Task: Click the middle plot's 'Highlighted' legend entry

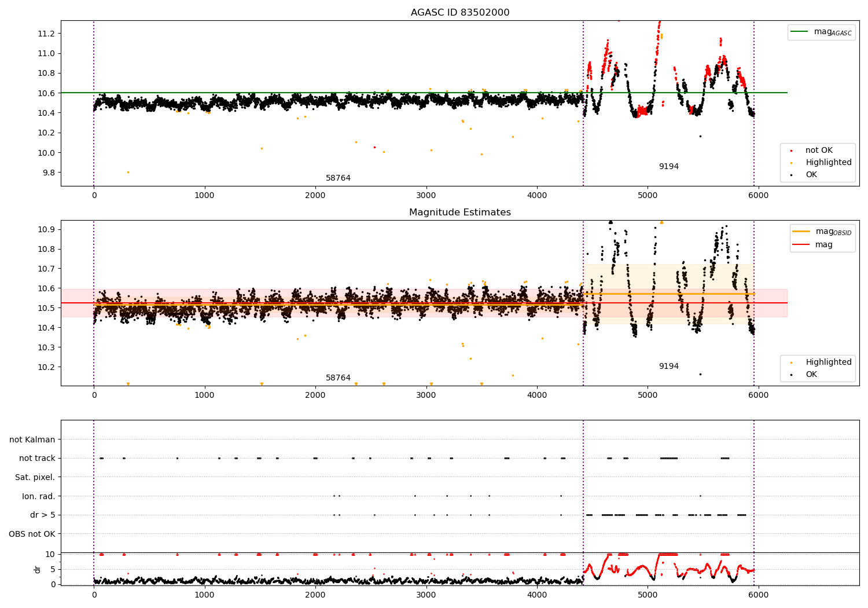Action: [x=828, y=362]
